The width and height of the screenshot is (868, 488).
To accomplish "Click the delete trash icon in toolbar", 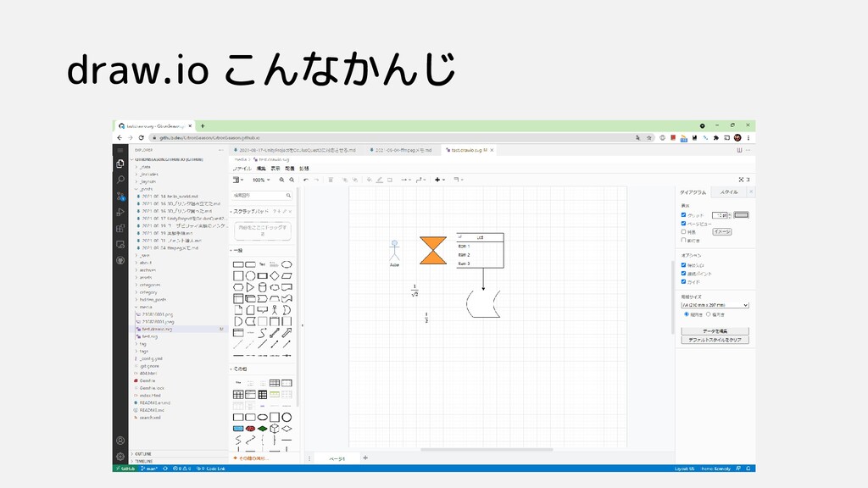I will (331, 180).
